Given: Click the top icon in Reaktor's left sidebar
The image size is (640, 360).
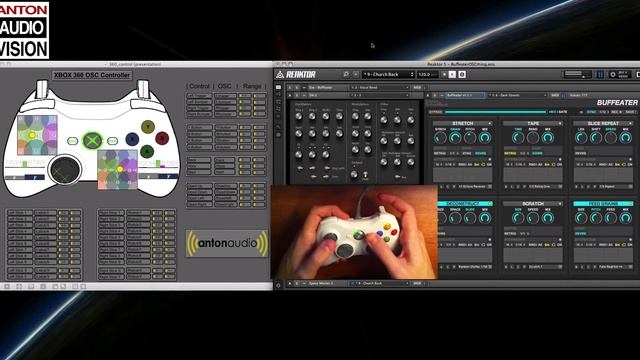Looking at the screenshot, I should pyautogui.click(x=278, y=87).
